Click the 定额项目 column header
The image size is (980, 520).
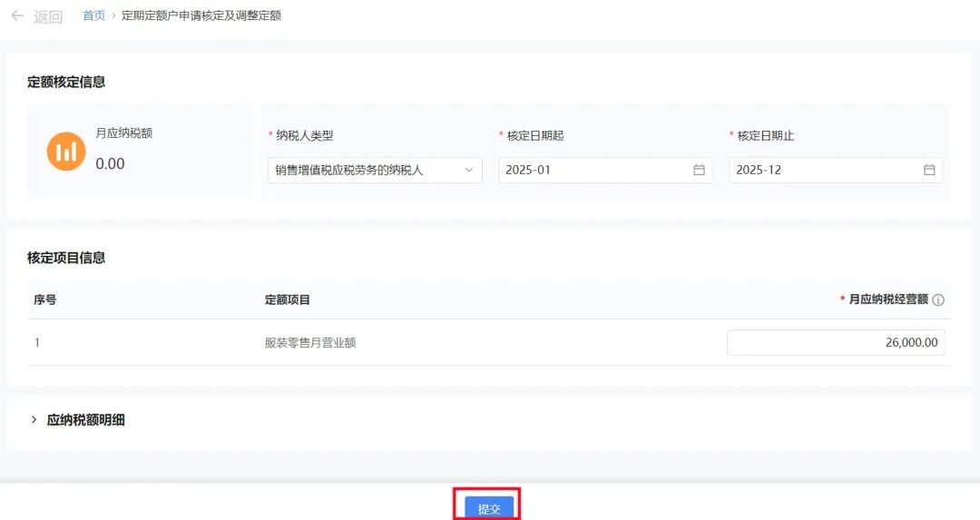288,299
